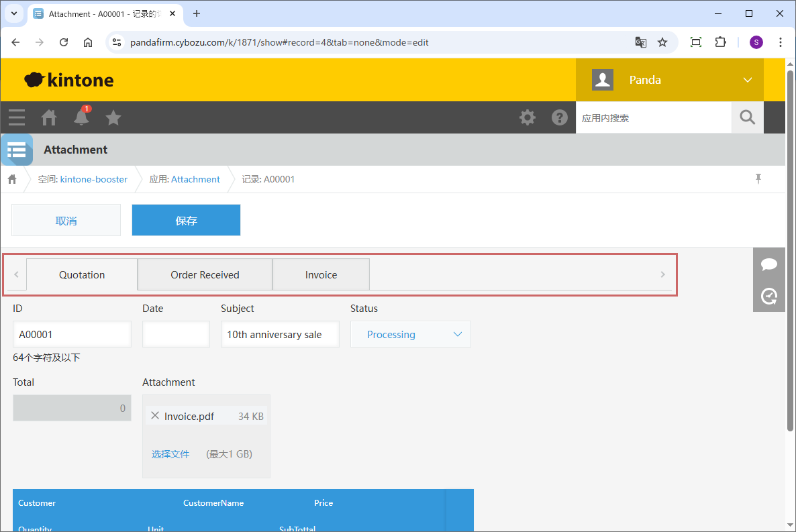This screenshot has height=532, width=796.
Task: Open the help question mark icon
Action: point(560,117)
